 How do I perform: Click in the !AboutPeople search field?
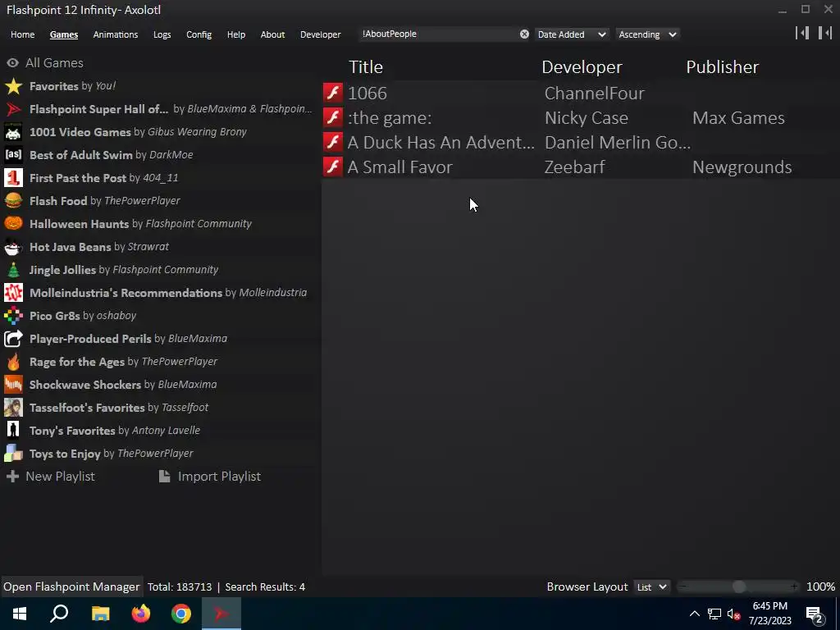[x=440, y=34]
